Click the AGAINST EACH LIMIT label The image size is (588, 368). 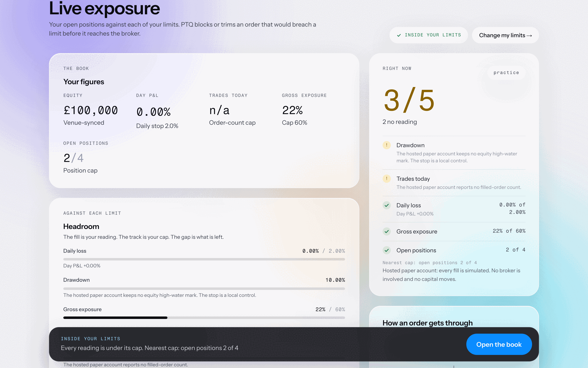[92, 213]
